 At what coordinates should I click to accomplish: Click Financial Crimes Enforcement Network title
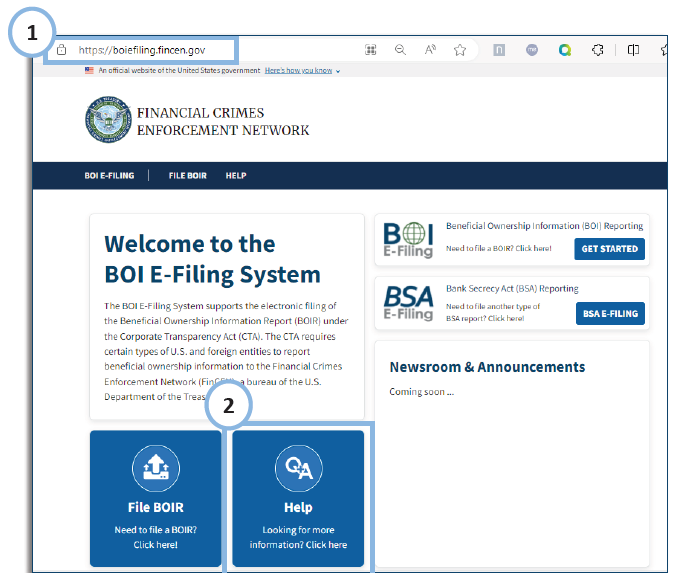[223, 122]
